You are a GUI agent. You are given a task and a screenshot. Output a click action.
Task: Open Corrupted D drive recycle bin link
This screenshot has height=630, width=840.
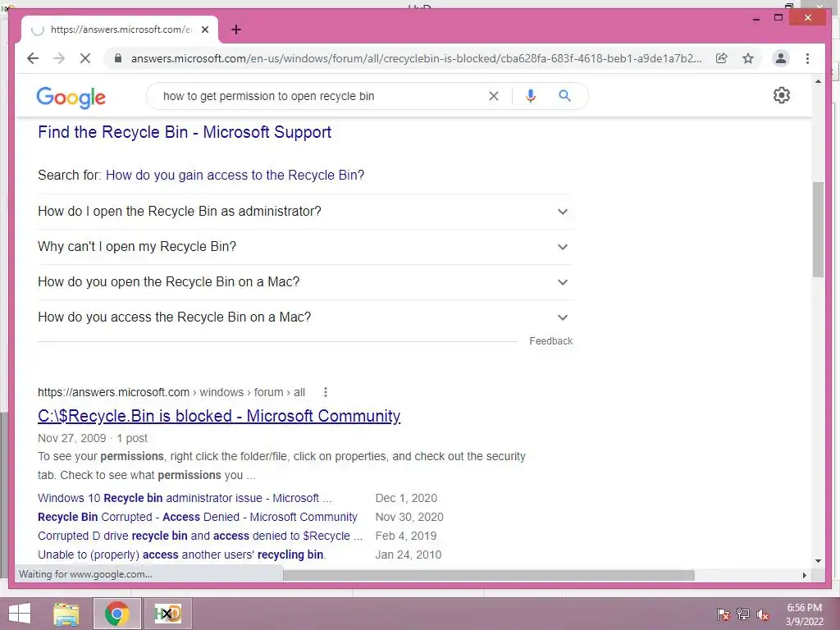(x=200, y=536)
